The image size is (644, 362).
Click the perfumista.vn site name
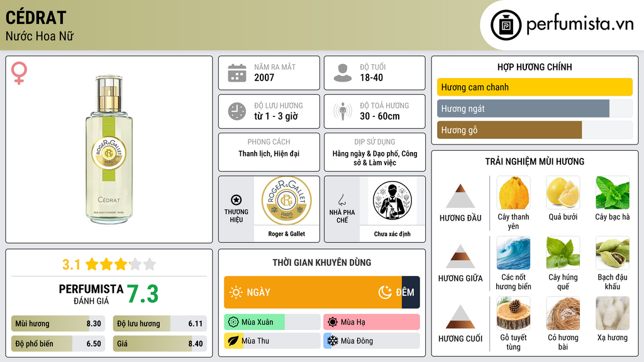pos(580,24)
